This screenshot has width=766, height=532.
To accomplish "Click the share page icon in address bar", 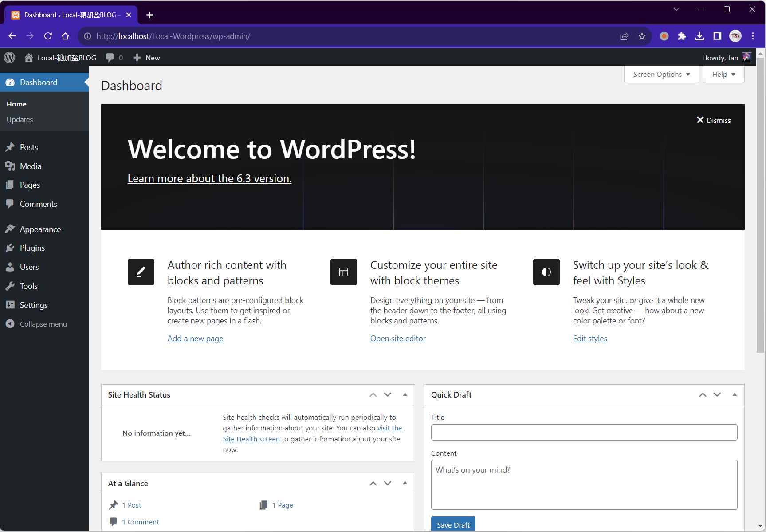I will coord(624,36).
